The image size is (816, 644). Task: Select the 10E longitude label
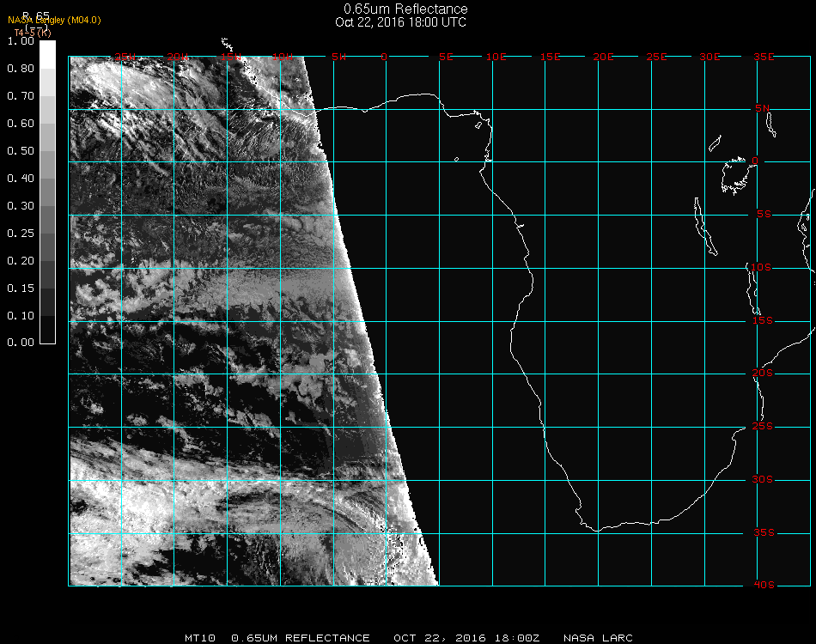pos(496,58)
